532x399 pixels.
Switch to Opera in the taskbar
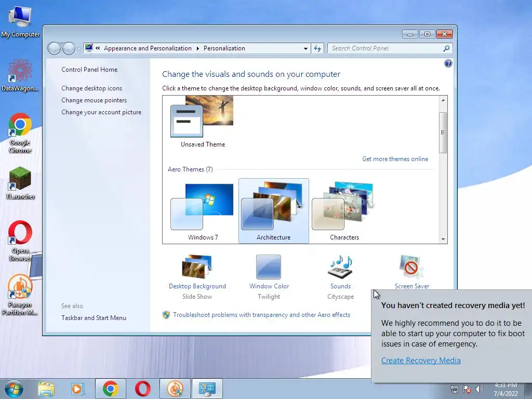(143, 389)
